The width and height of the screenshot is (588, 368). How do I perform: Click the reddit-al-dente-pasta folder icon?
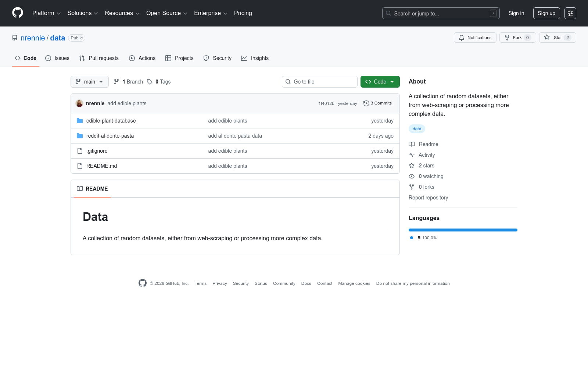point(80,136)
